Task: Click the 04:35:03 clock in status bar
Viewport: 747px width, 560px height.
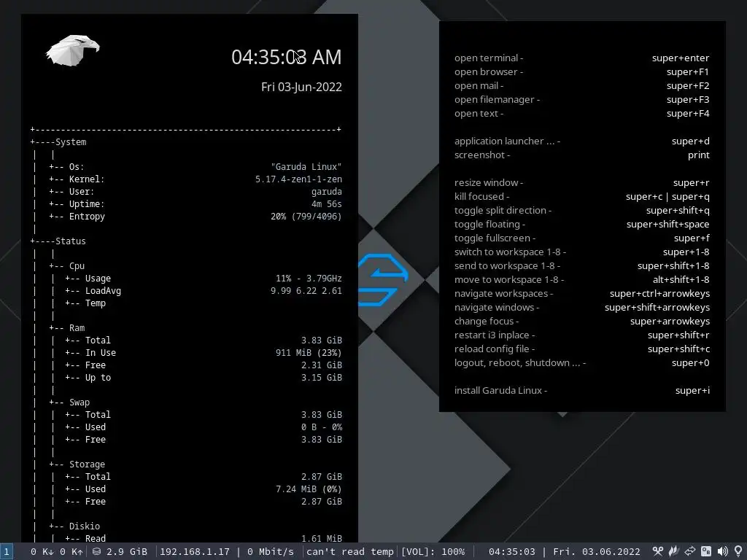Action: point(511,551)
